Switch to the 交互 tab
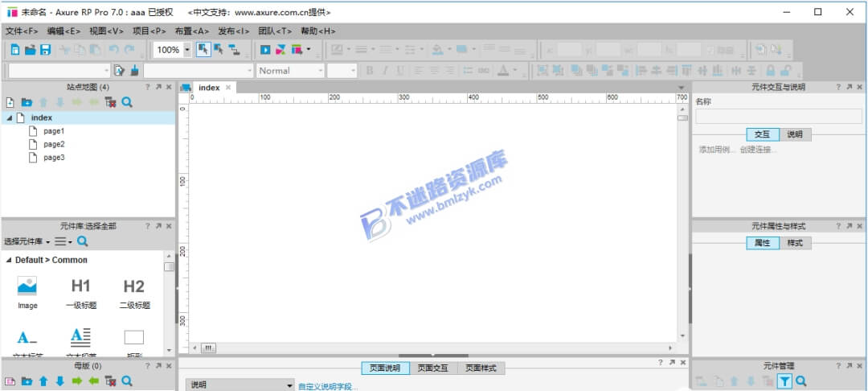The width and height of the screenshot is (868, 391). pos(762,134)
